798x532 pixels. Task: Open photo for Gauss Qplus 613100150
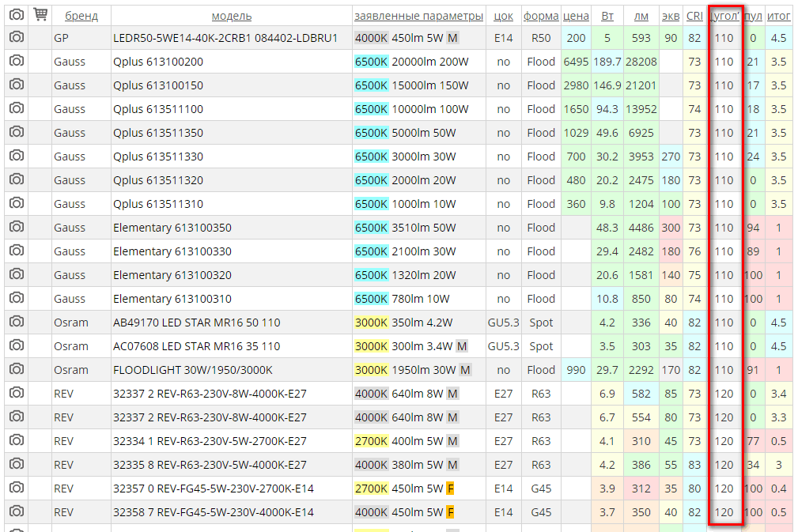(x=17, y=85)
